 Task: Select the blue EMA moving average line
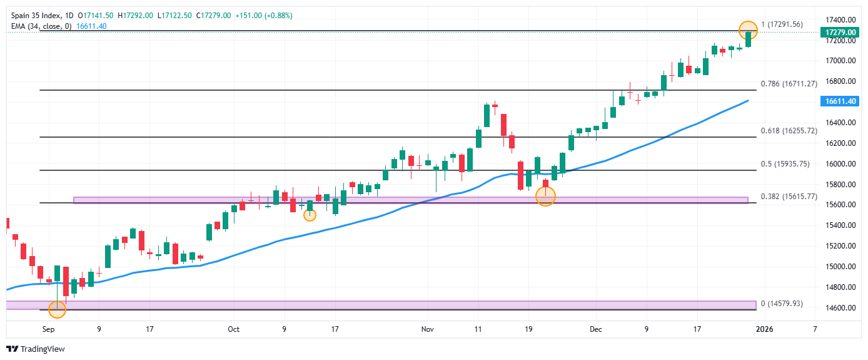(625, 152)
